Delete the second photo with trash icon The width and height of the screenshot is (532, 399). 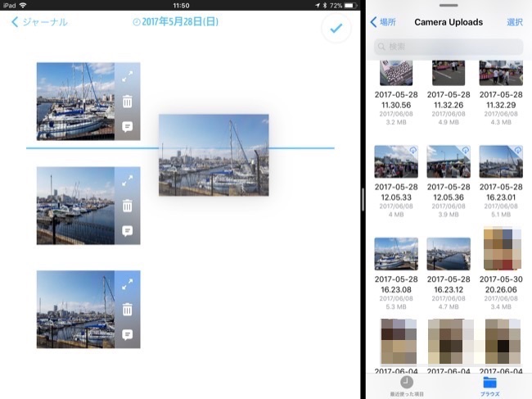click(127, 206)
